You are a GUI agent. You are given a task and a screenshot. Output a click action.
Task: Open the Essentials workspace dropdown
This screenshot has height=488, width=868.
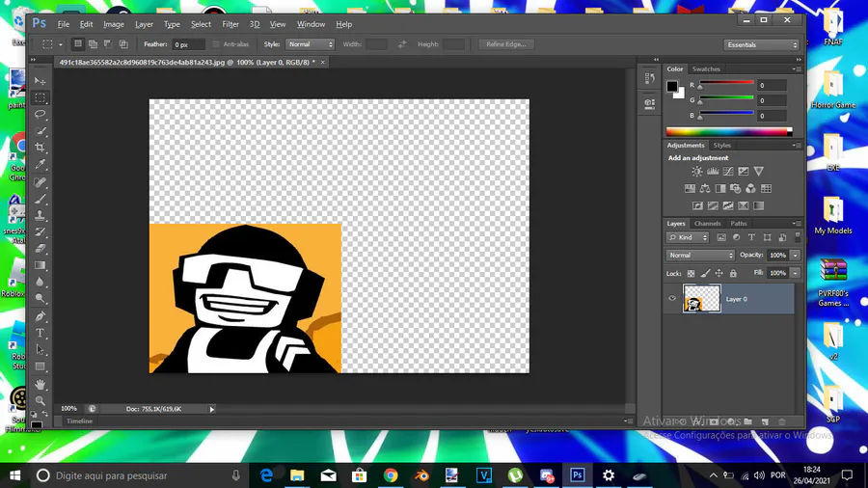point(762,44)
